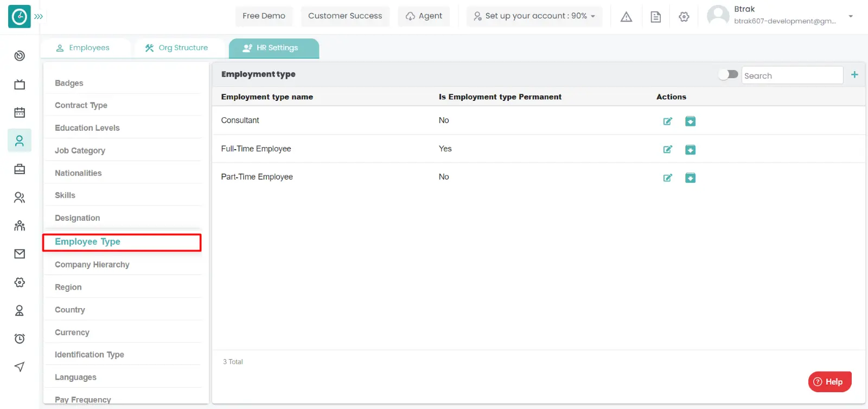Click the Yes value for Full-Time Employee

[445, 149]
